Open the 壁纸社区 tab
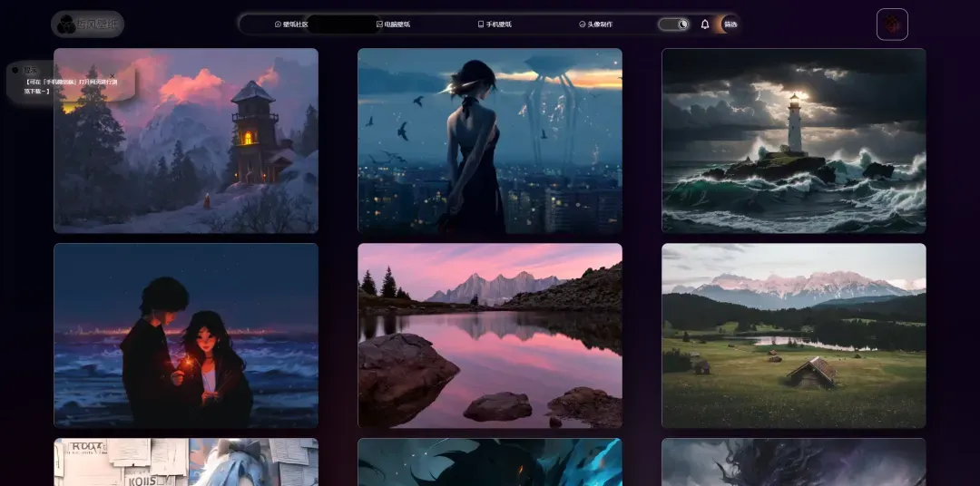This screenshot has height=486, width=980. pyautogui.click(x=291, y=24)
